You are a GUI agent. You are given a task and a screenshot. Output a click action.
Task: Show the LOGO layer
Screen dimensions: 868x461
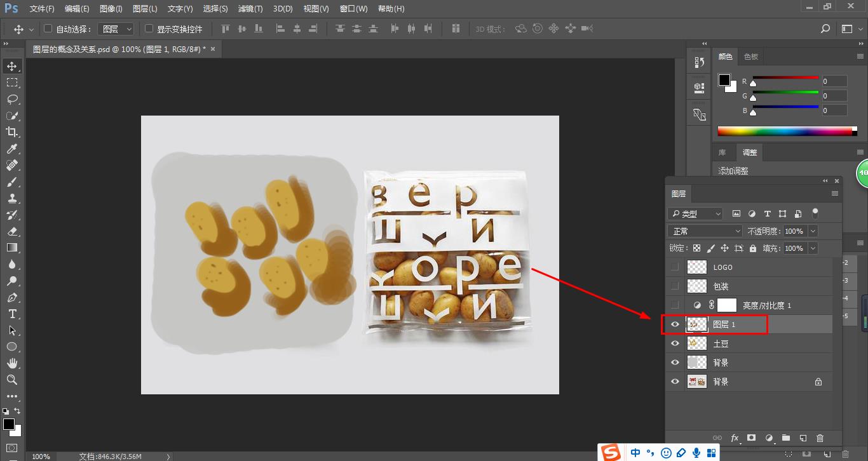click(675, 267)
